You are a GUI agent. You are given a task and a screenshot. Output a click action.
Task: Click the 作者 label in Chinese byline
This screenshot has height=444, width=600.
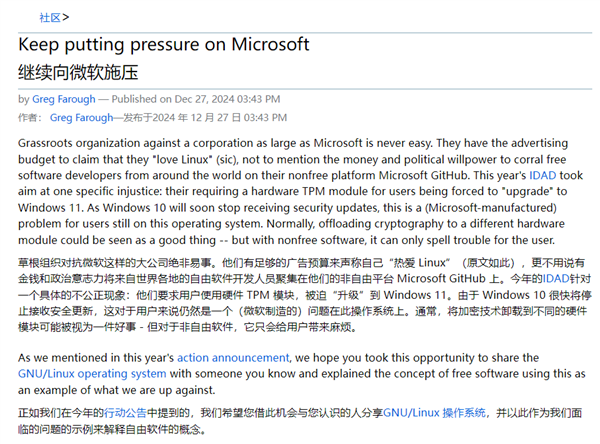pyautogui.click(x=29, y=118)
